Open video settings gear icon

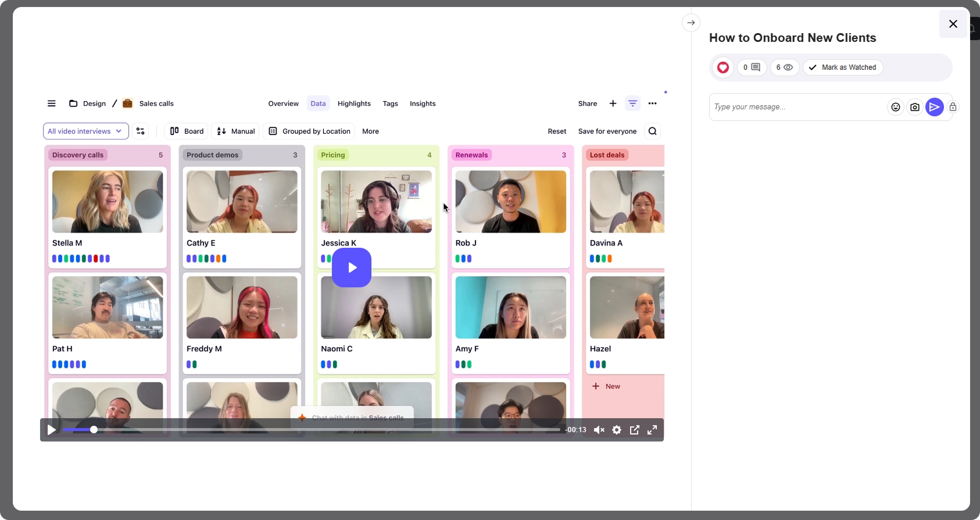617,430
